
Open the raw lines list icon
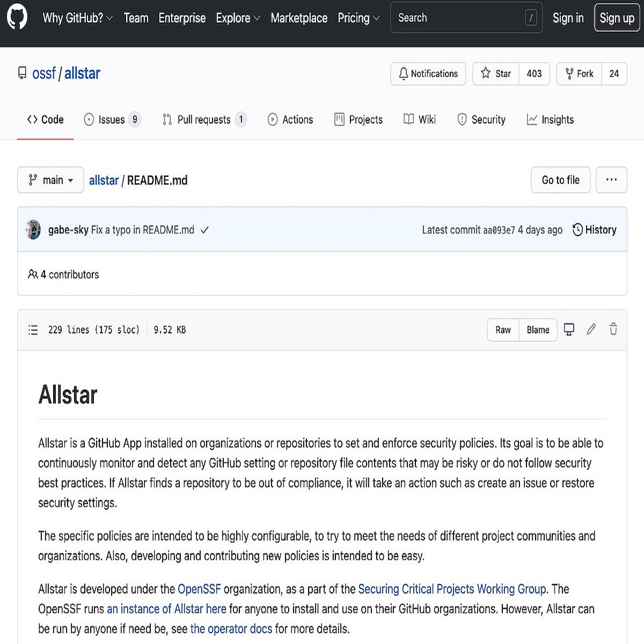coord(33,330)
